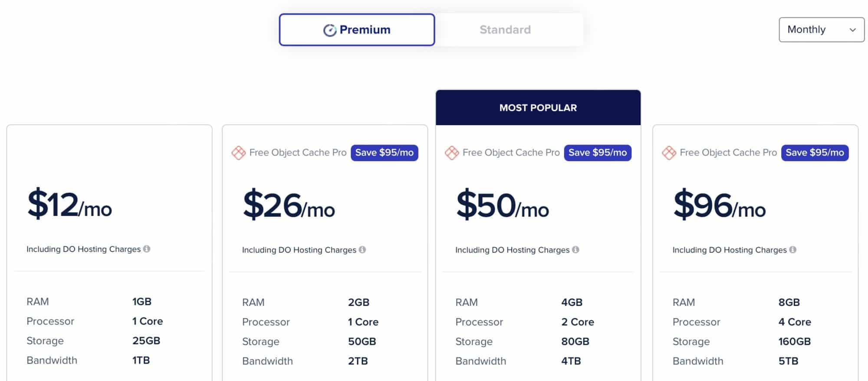Viewport: 868px width, 381px height.
Task: Click Save $95/mo badge on $26 plan
Action: [385, 152]
